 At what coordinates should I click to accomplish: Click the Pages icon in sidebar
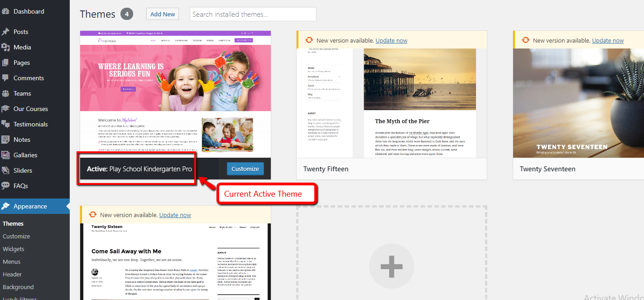(x=5, y=63)
